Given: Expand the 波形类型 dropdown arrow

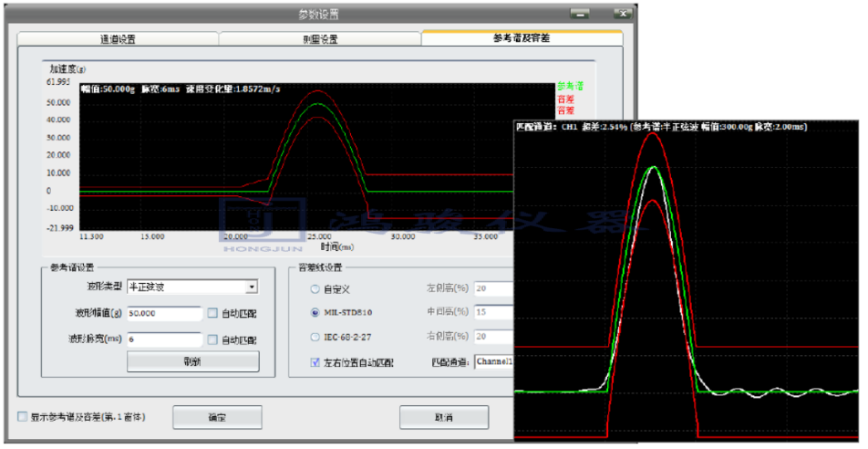Looking at the screenshot, I should point(253,287).
